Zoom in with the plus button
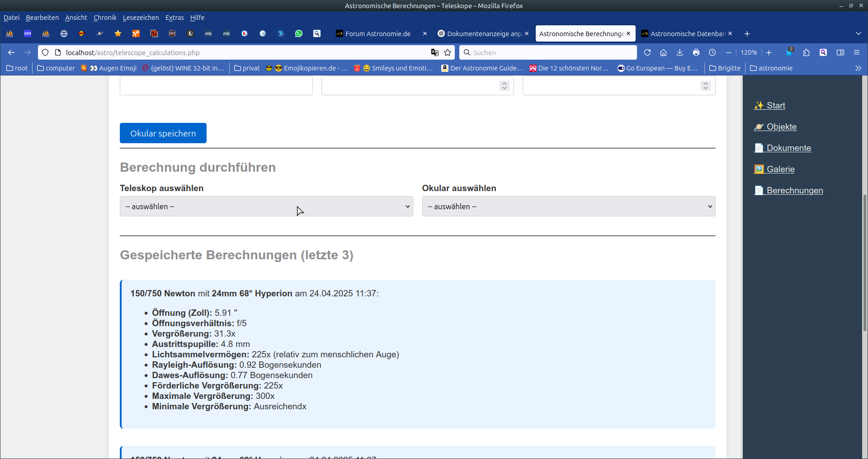The height and width of the screenshot is (459, 868). click(x=769, y=53)
